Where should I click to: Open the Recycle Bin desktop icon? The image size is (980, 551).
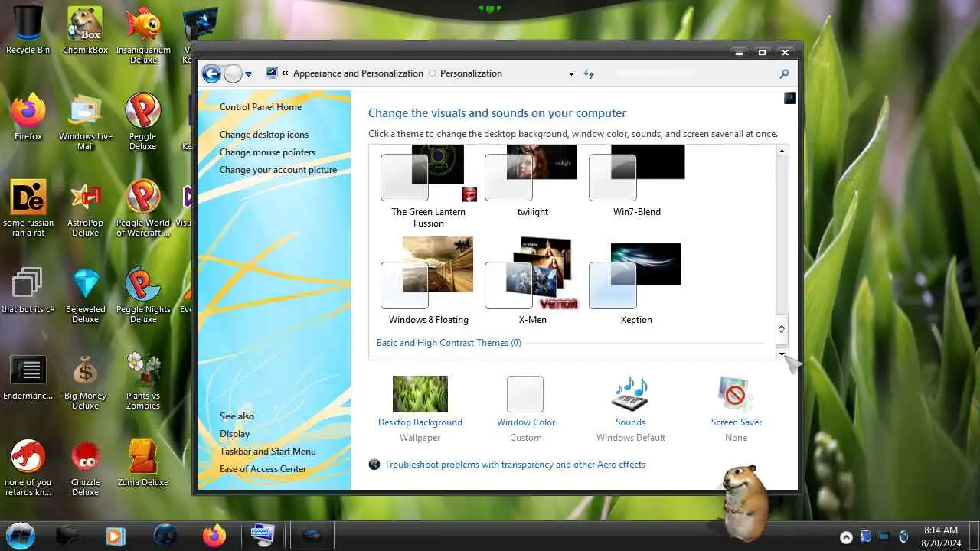point(28,31)
